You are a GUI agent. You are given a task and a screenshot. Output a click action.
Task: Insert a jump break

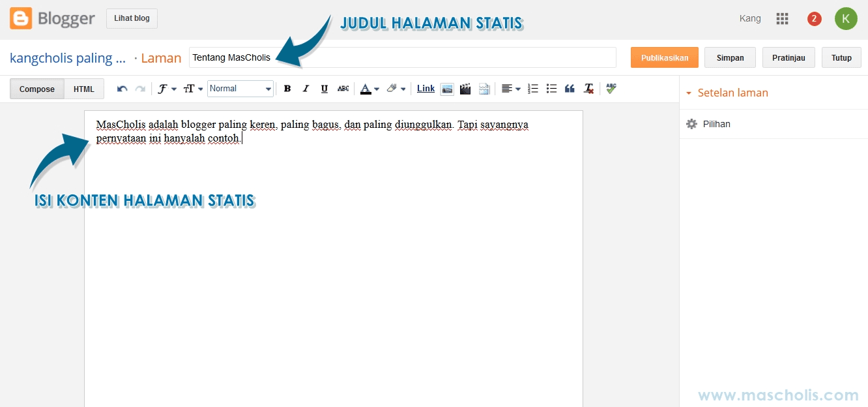pyautogui.click(x=484, y=88)
